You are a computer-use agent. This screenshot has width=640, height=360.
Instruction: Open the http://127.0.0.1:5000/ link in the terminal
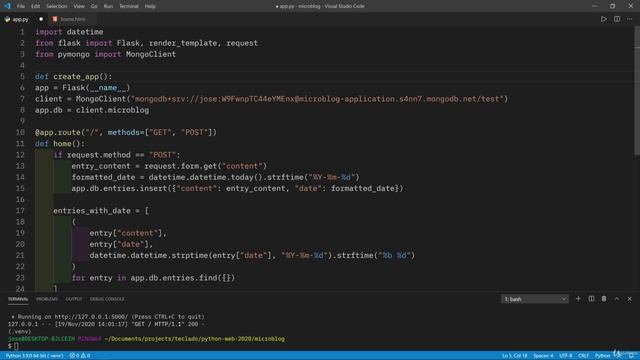click(91, 317)
